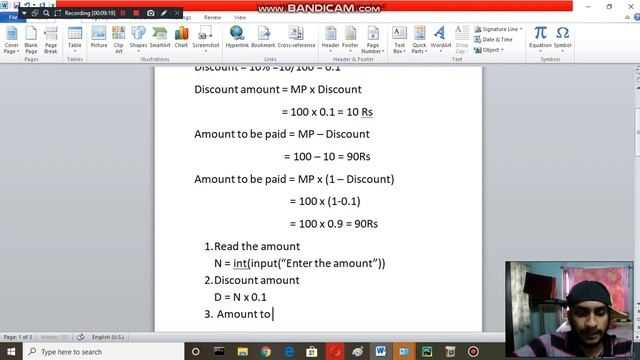The height and width of the screenshot is (360, 640).
Task: Open Quick Parts menu
Action: click(x=419, y=40)
